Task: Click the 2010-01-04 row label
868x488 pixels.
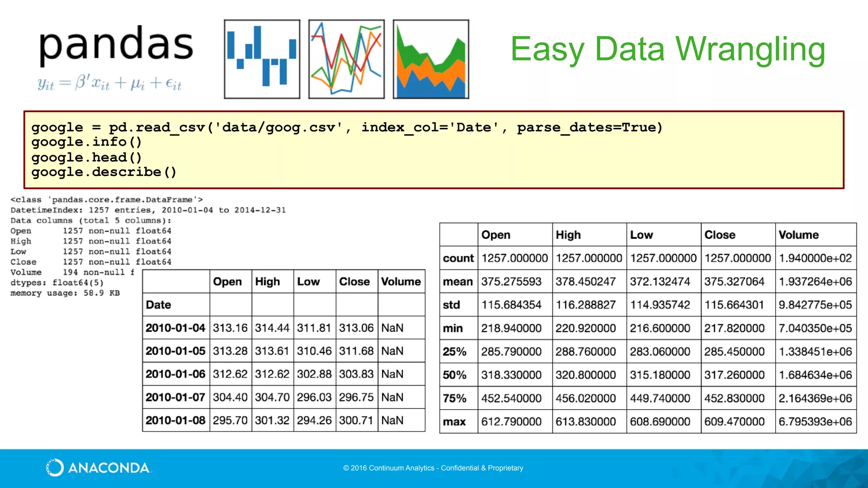Action: pos(175,328)
